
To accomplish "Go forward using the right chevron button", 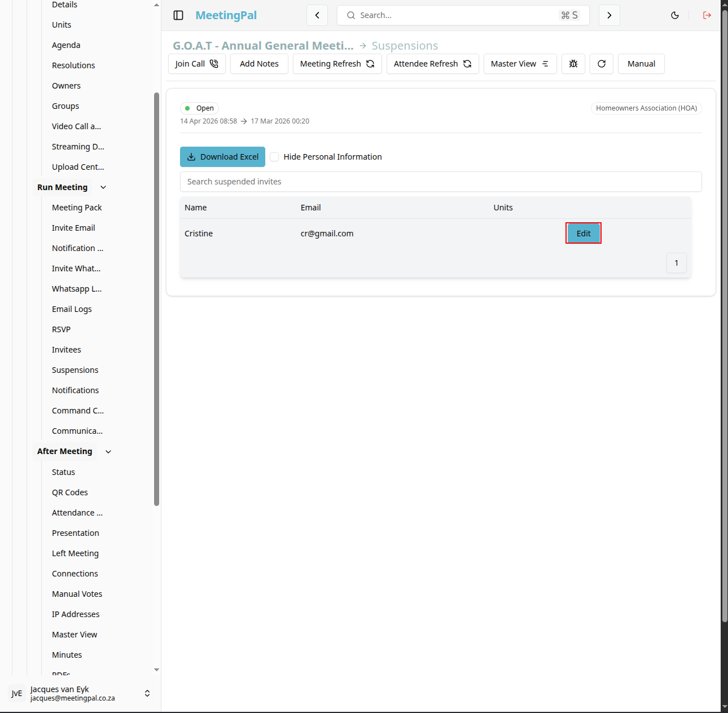I will (609, 15).
